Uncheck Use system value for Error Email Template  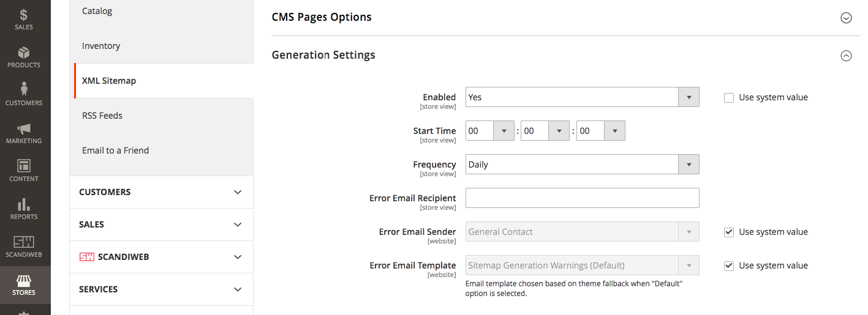(x=729, y=265)
